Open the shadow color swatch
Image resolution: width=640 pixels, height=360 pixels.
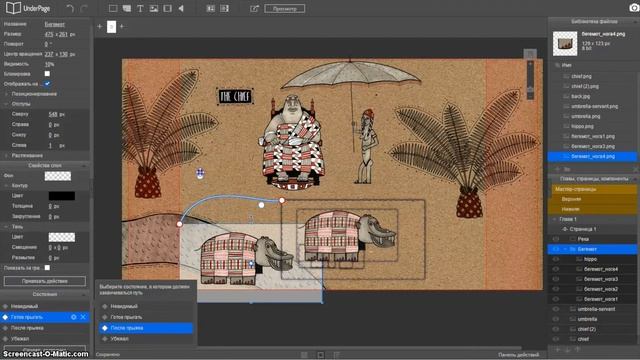pyautogui.click(x=62, y=237)
